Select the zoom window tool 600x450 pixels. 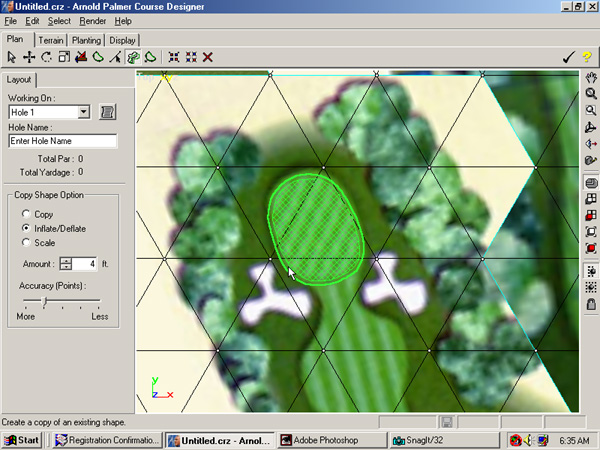pyautogui.click(x=591, y=111)
